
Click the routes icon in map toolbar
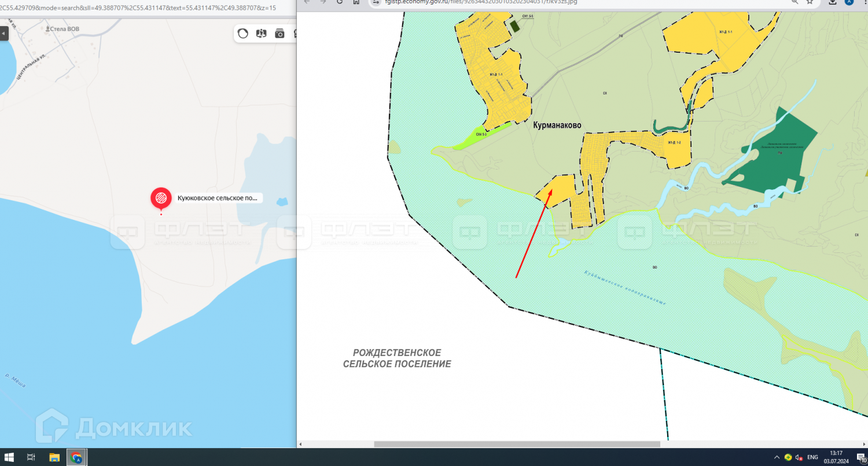click(x=261, y=34)
